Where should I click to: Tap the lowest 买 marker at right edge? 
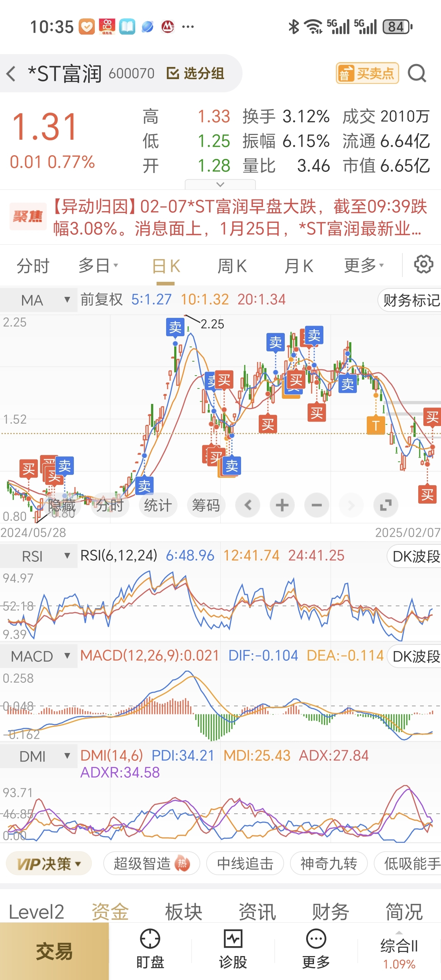tap(427, 494)
